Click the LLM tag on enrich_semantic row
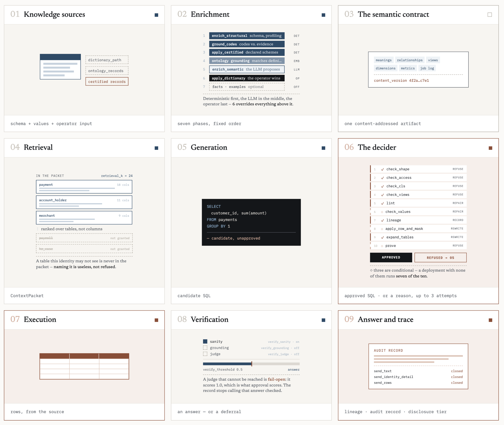The width and height of the screenshot is (504, 425). [296, 70]
